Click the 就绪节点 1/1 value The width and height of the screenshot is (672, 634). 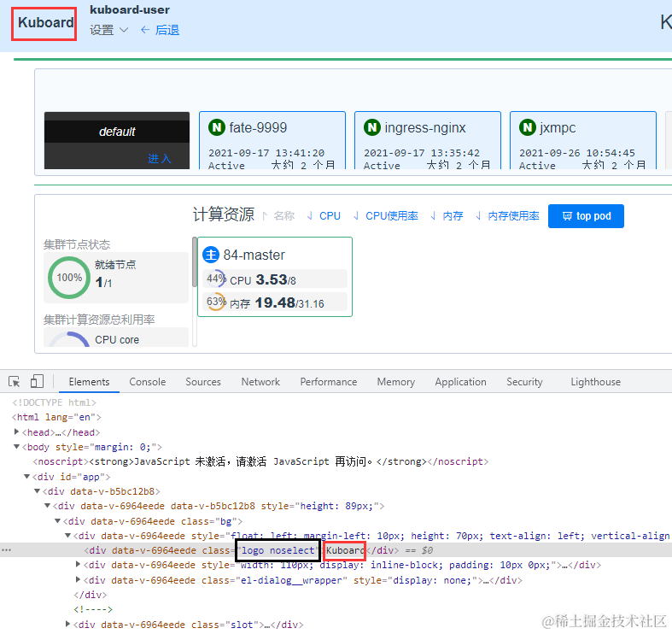103,282
